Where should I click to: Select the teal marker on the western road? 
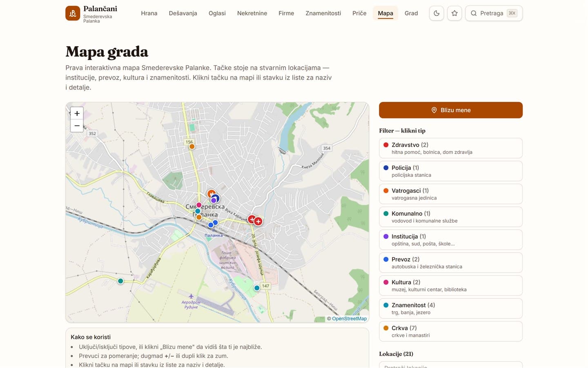[x=120, y=281]
